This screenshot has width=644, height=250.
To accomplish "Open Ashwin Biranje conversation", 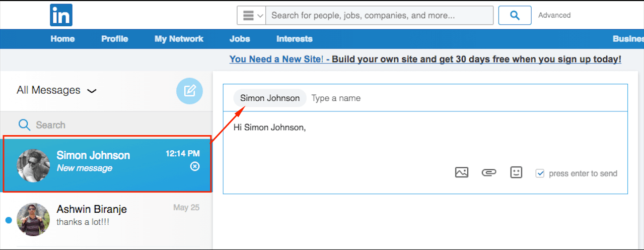I will click(x=106, y=220).
